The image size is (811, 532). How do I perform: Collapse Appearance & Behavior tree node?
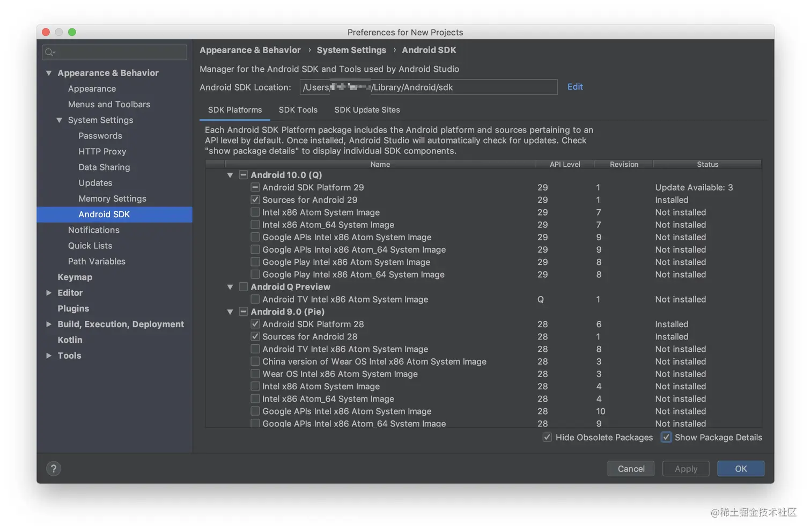coord(49,73)
